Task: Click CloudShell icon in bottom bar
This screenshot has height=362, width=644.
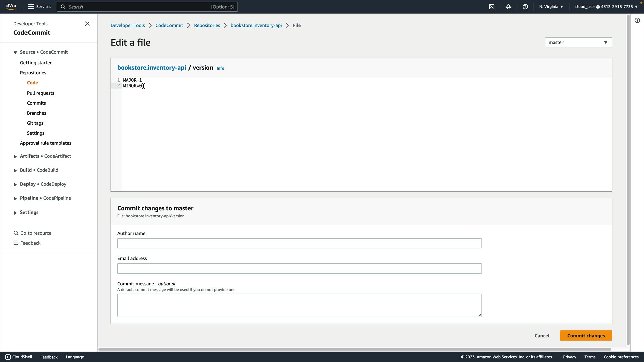Action: click(x=8, y=357)
